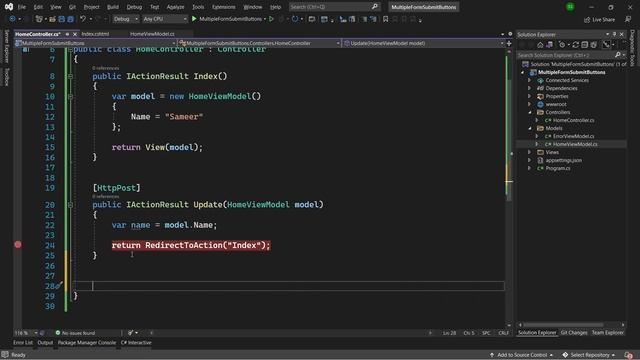640x360 pixels.
Task: Open notifications bell in status bar
Action: click(x=628, y=355)
